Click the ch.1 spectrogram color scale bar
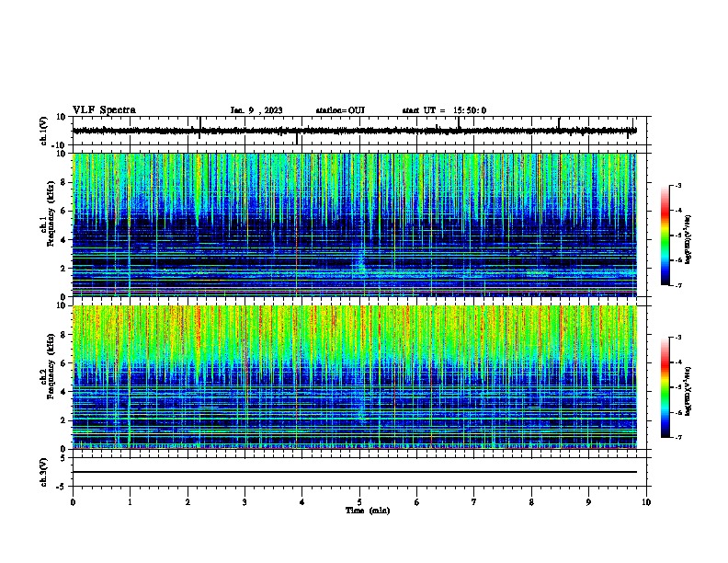The image size is (728, 563). point(665,236)
